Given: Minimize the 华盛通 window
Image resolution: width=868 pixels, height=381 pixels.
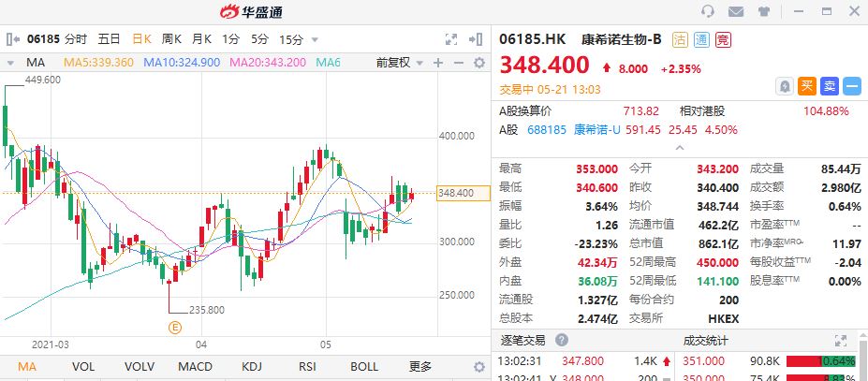Looking at the screenshot, I should point(799,11).
